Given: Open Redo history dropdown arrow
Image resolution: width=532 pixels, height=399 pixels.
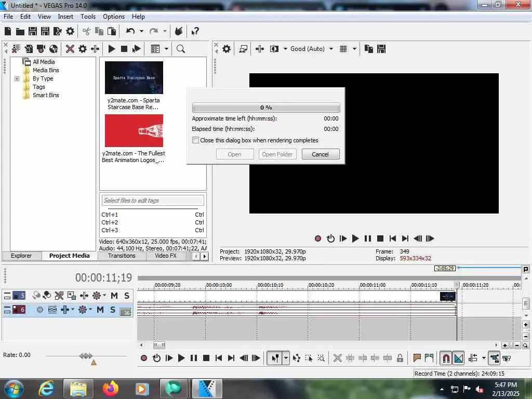Looking at the screenshot, I should 165,32.
